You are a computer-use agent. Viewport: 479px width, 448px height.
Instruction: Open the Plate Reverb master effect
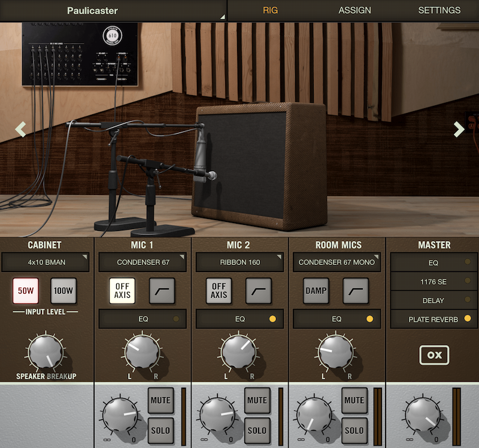pyautogui.click(x=433, y=319)
